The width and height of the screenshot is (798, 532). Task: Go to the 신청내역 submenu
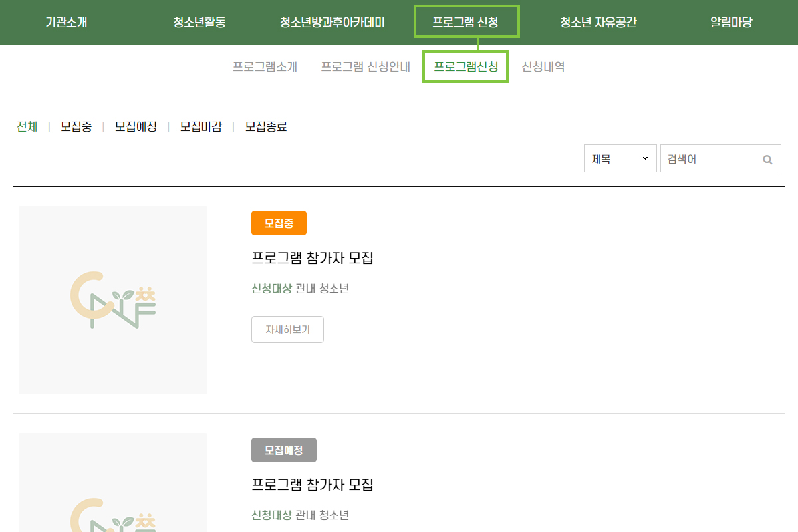click(x=543, y=66)
